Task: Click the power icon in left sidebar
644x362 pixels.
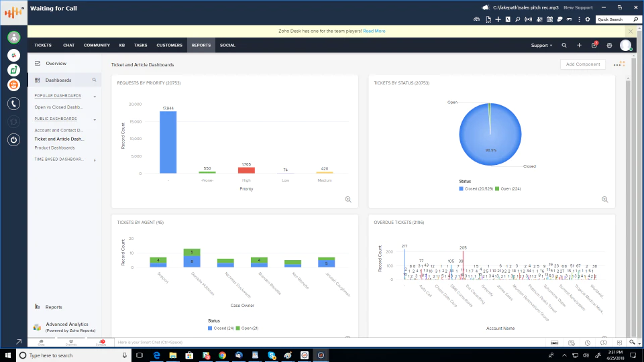Action: [x=13, y=139]
